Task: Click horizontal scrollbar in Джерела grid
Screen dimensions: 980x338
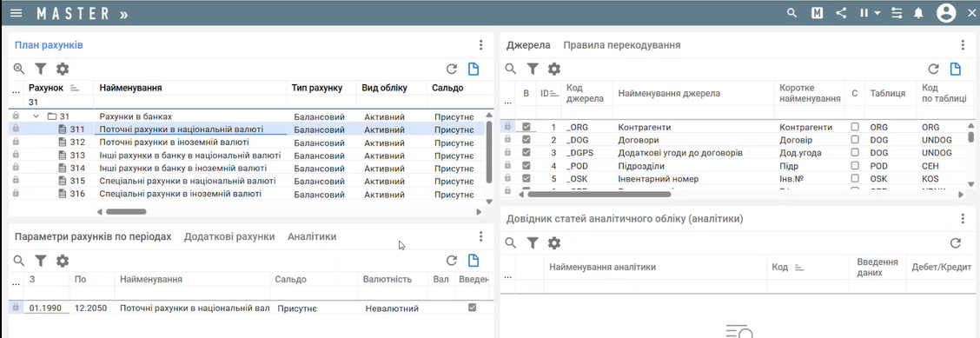Action: (599, 195)
